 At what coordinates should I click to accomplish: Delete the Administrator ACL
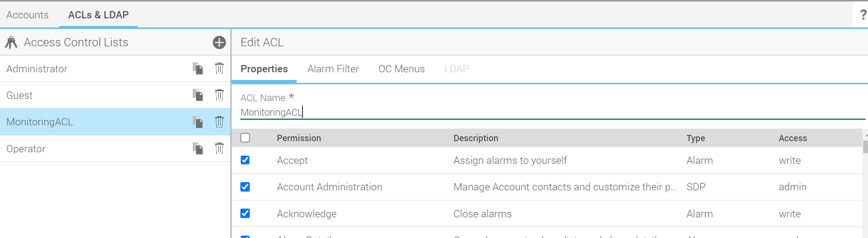pos(219,68)
